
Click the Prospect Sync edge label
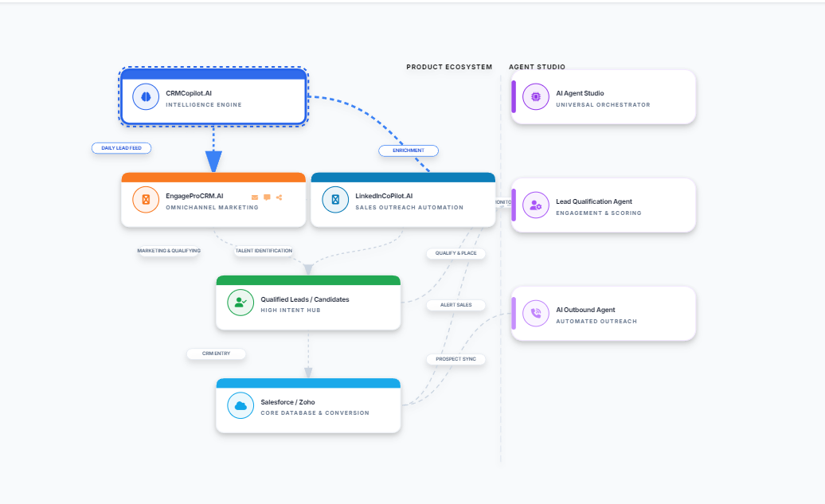point(456,359)
